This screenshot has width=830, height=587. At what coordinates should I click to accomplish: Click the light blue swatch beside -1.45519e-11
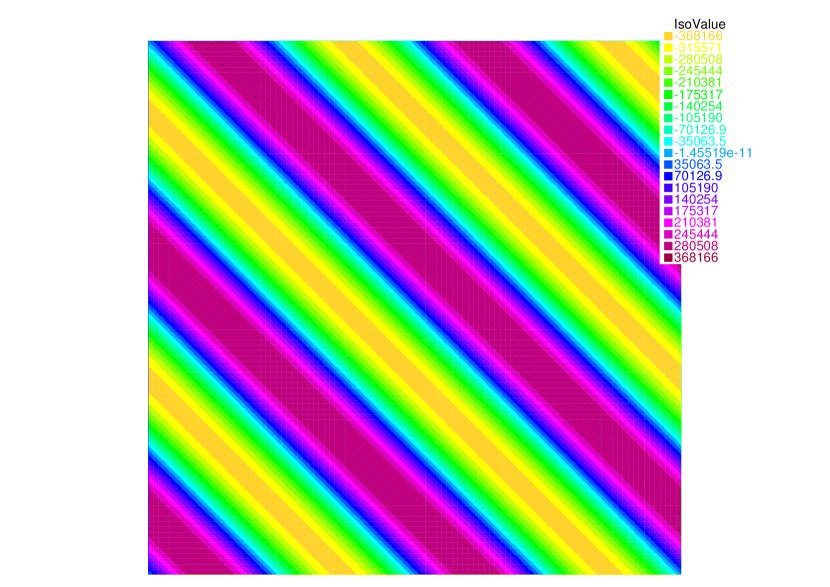(x=668, y=153)
